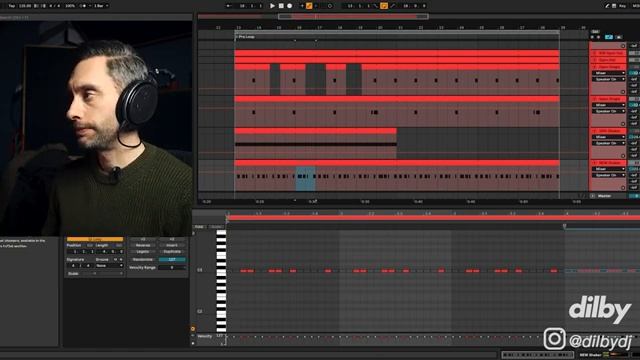Select the Velocity Range value field
This screenshot has width=640, height=360.
(172, 268)
